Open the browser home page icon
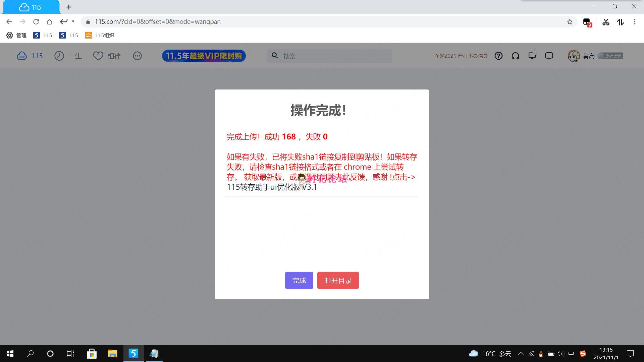The image size is (644, 362). pos(49,21)
